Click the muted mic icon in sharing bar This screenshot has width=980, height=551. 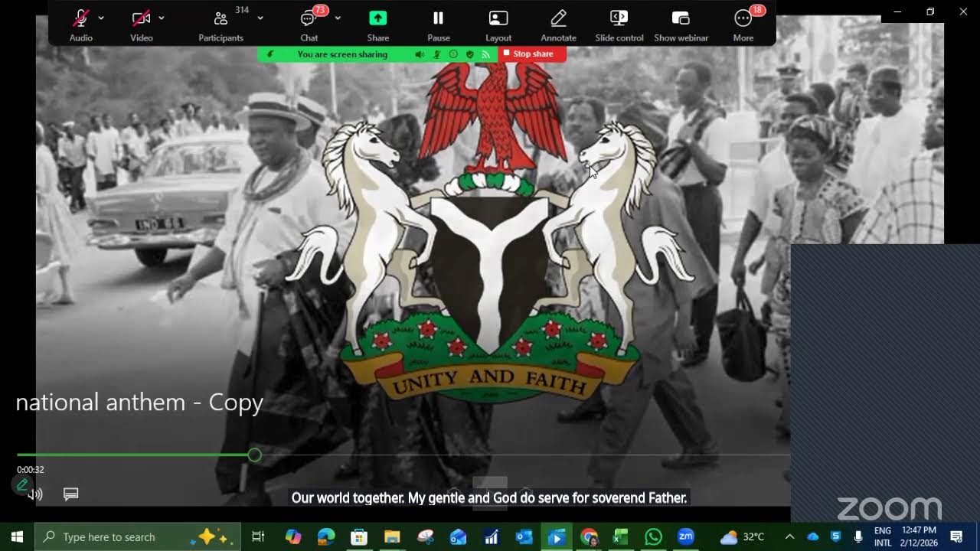[436, 54]
